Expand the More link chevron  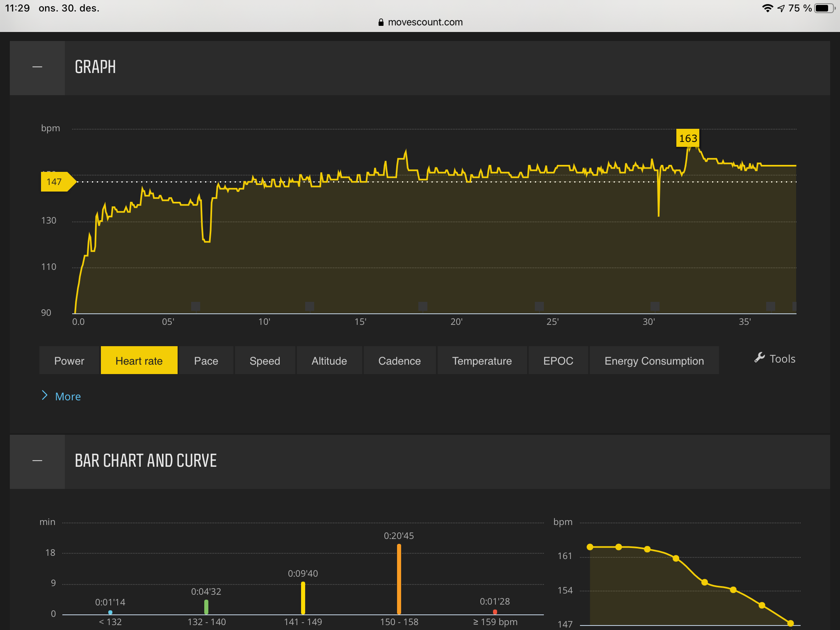45,396
